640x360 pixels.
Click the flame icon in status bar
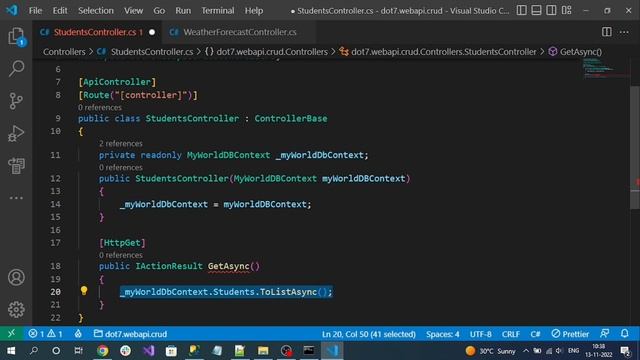[x=78, y=334]
